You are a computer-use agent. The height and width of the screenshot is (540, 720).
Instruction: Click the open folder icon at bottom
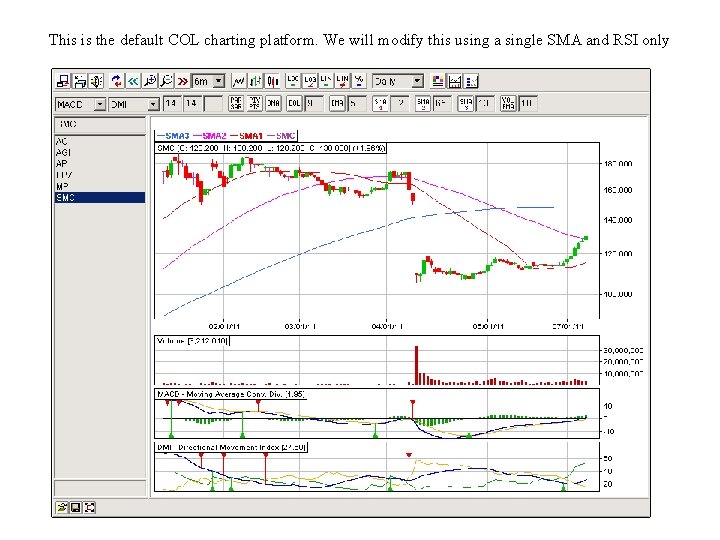tap(62, 507)
